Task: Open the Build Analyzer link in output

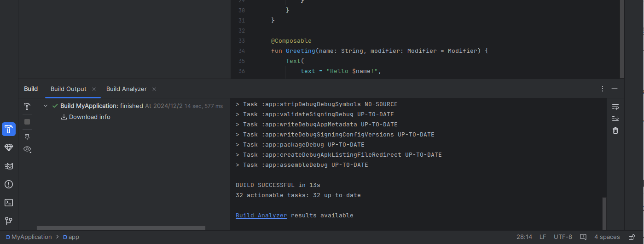Action: pyautogui.click(x=261, y=216)
